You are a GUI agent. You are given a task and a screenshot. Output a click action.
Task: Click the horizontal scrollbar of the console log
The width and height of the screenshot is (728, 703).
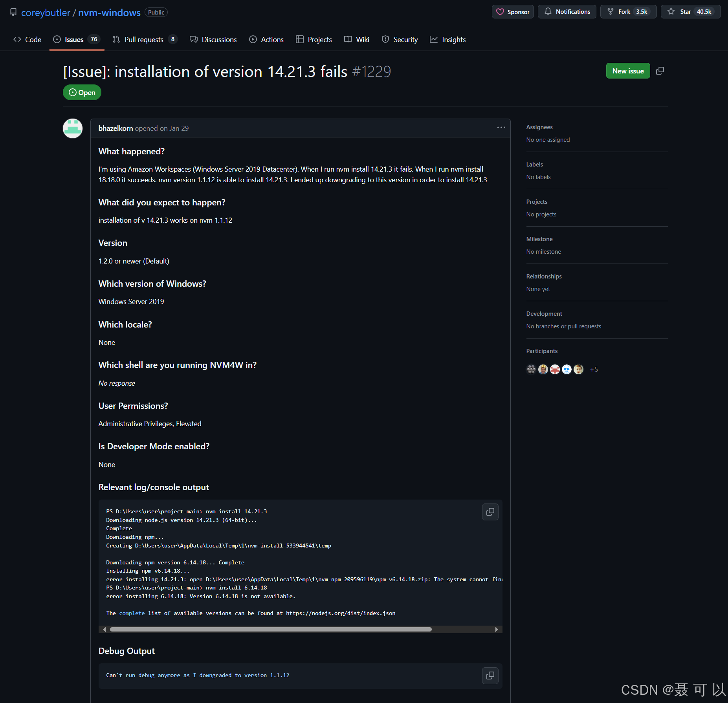[271, 629]
